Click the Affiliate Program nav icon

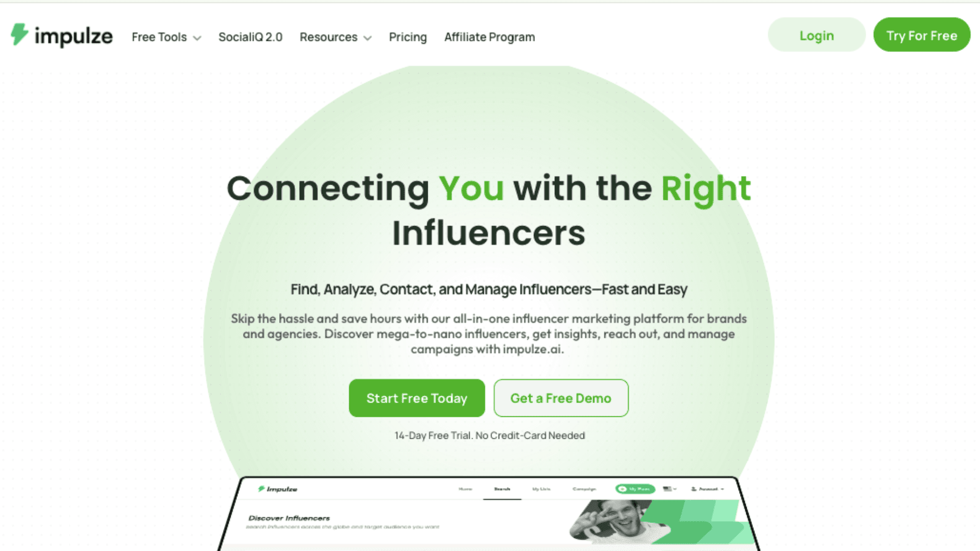click(490, 37)
